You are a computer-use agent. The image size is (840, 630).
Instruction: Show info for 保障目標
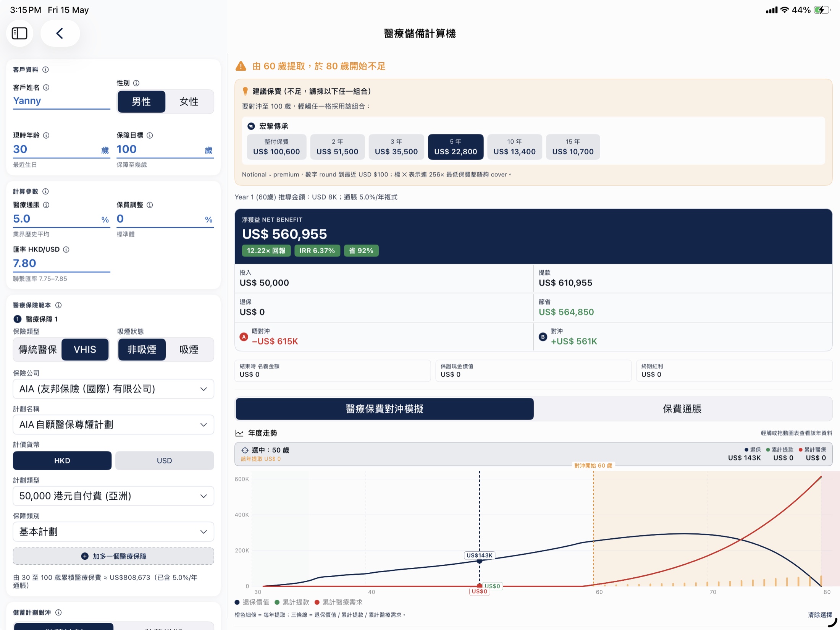click(150, 135)
